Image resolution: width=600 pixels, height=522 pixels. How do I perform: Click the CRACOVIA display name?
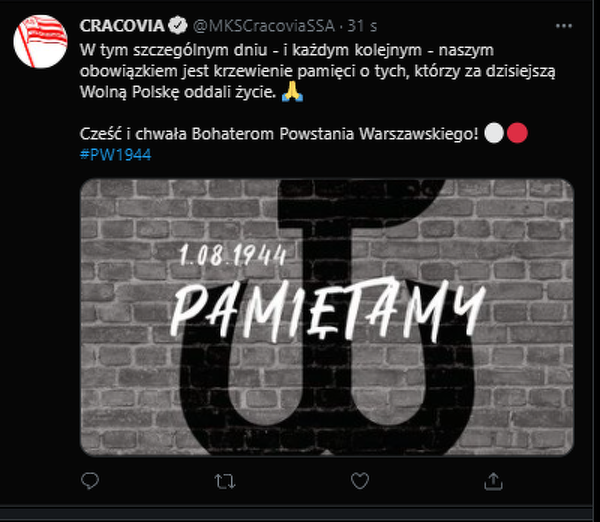pos(122,26)
